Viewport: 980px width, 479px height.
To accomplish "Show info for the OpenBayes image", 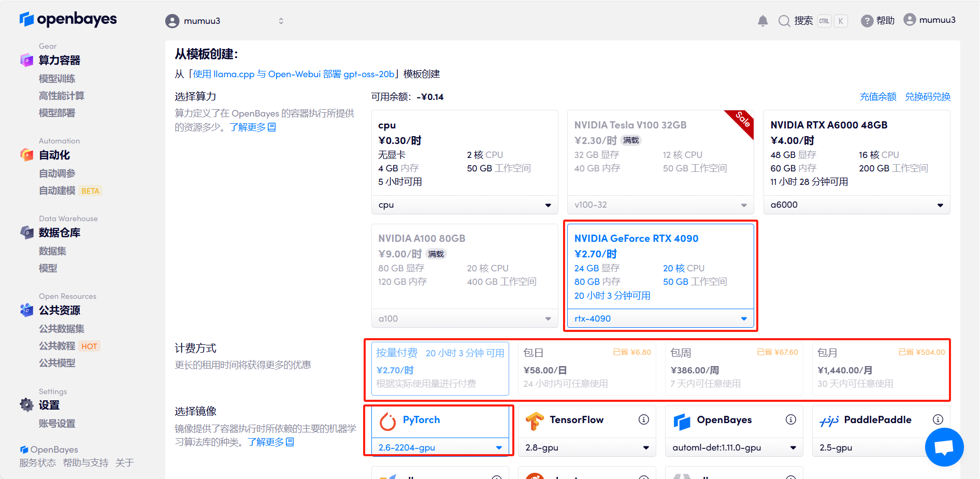I will pyautogui.click(x=790, y=419).
